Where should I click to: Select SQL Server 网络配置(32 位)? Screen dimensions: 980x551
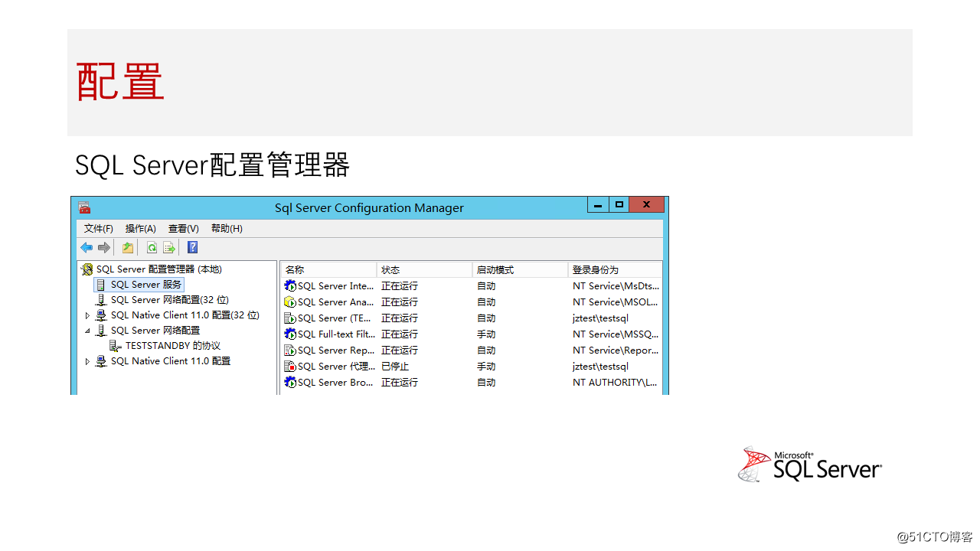(x=170, y=300)
